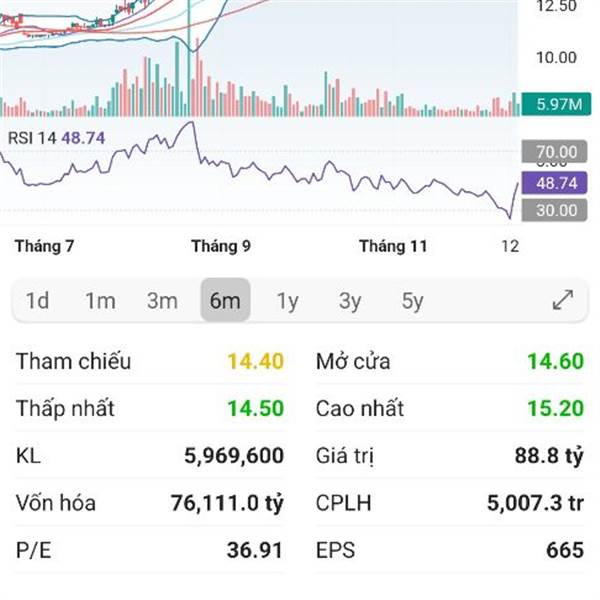Click the RSI 30.00 oversold level
The width and height of the screenshot is (600, 600).
pyautogui.click(x=556, y=210)
